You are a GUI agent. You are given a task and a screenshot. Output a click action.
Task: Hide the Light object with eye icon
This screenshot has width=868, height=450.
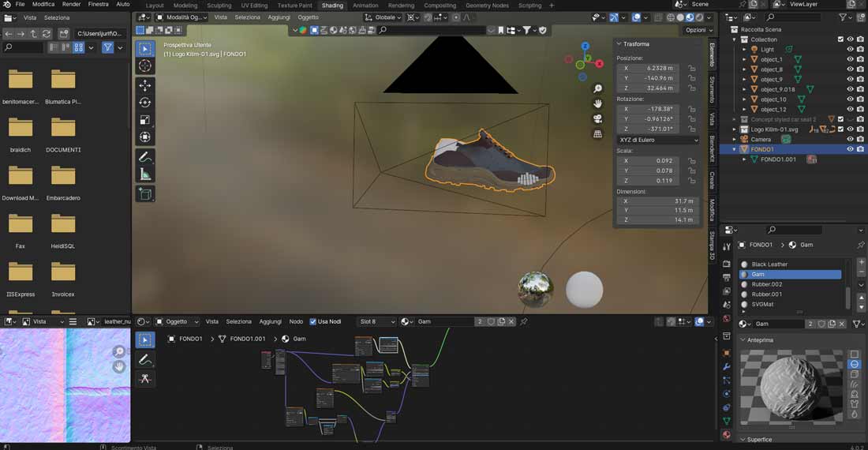(850, 49)
